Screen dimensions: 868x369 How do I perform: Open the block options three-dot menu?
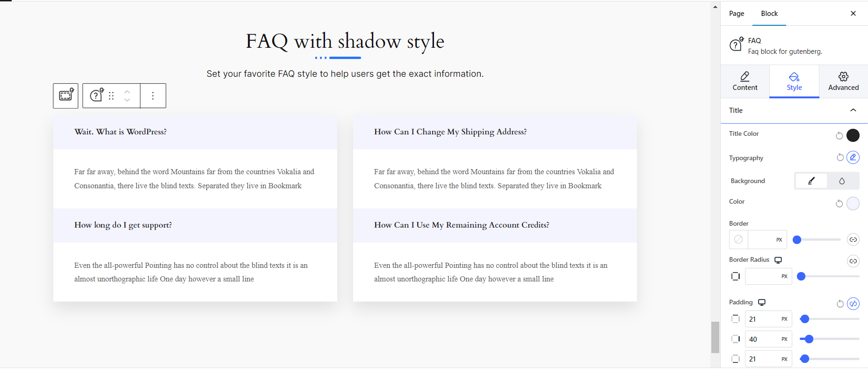tap(153, 96)
